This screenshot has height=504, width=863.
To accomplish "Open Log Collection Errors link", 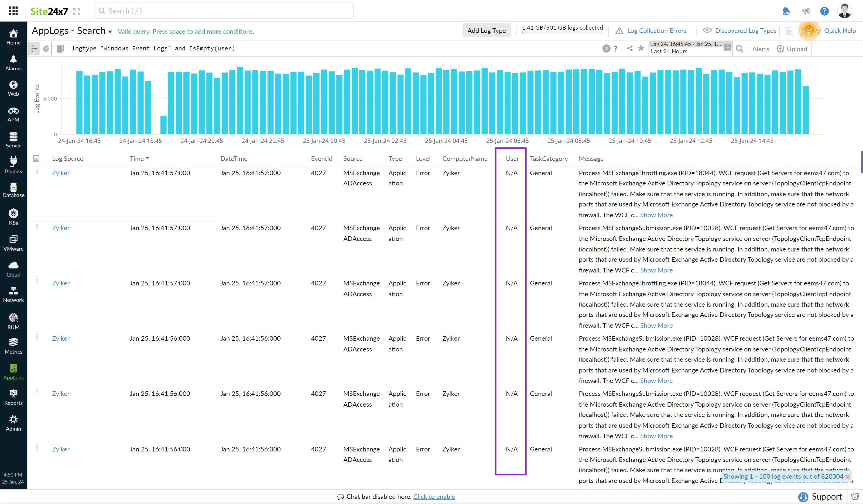I will (x=656, y=30).
